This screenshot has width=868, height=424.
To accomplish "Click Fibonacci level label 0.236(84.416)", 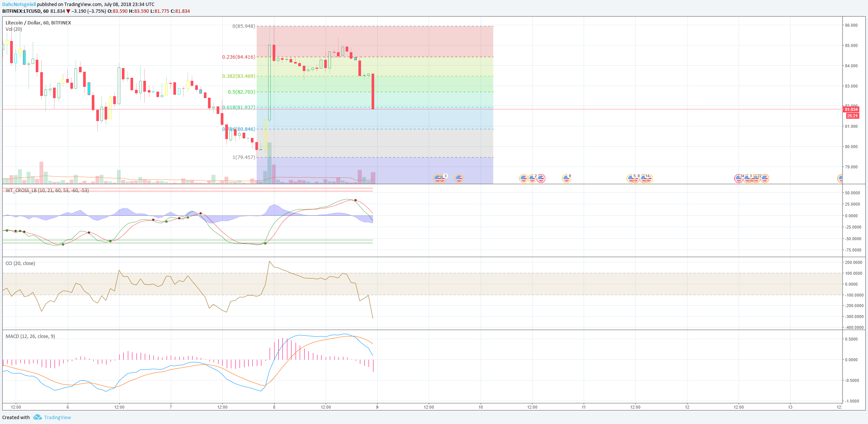I will point(239,57).
